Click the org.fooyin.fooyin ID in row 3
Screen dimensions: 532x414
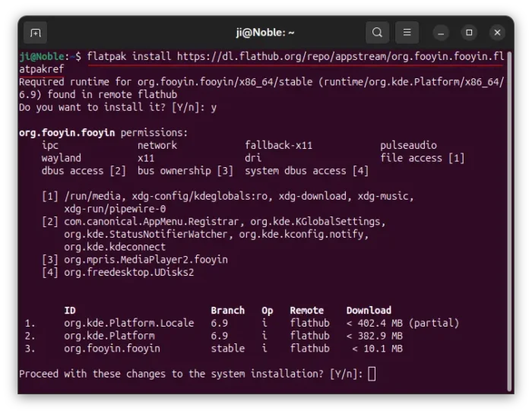(112, 348)
